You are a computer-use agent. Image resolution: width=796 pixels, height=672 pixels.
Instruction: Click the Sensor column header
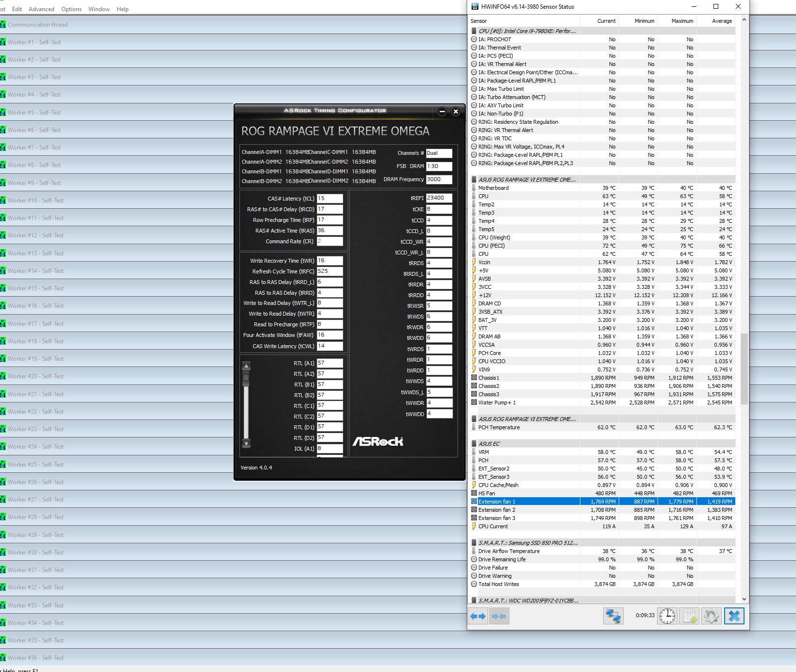coord(524,21)
